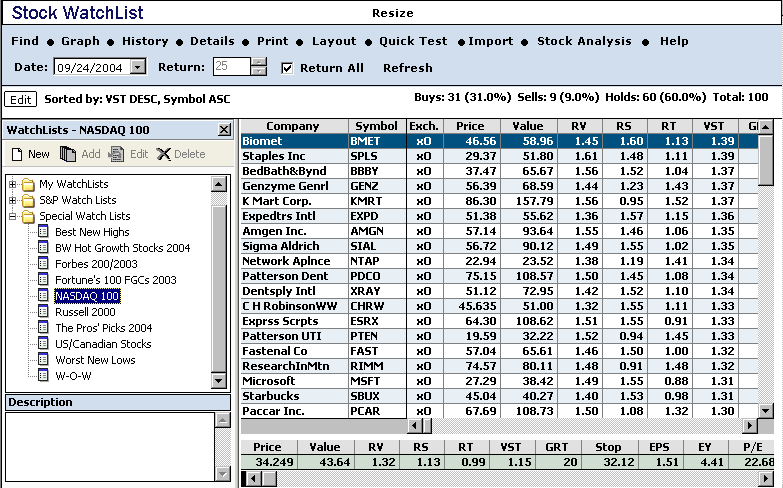
Task: Click the Russell 2000 list icon
Action: tap(43, 312)
